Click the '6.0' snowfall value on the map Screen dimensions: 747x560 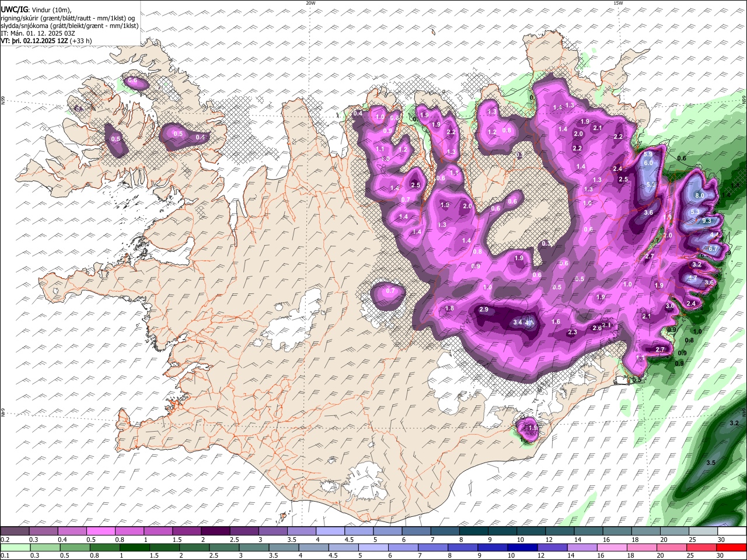click(x=648, y=163)
